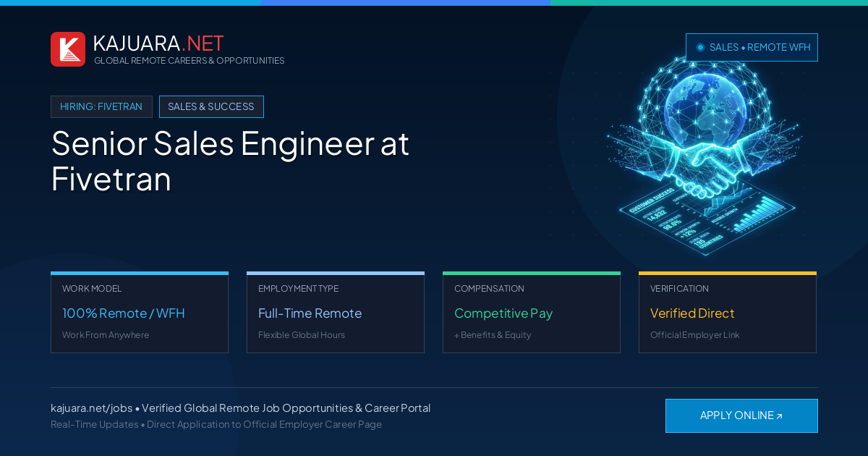This screenshot has height=456, width=868.
Task: Click the 'Full-Time Remote' value
Action: [310, 313]
